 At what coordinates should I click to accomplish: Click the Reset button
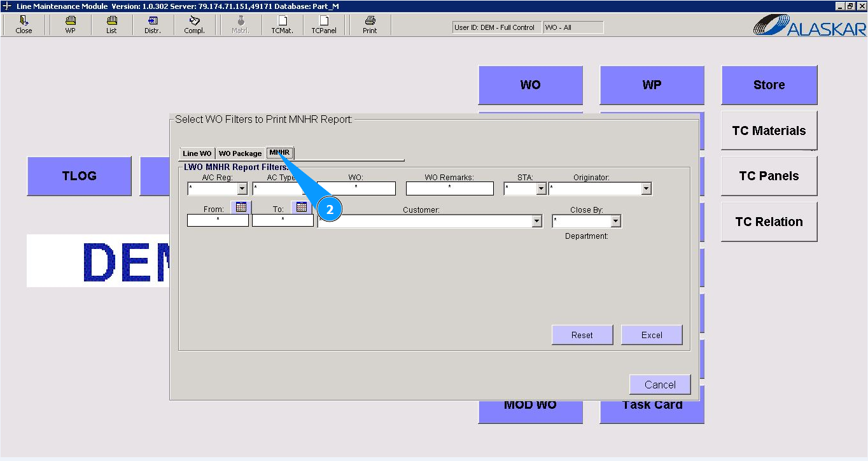click(x=582, y=335)
